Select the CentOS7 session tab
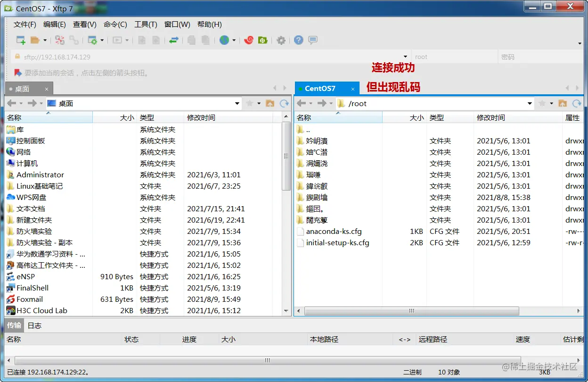588x382 pixels. click(x=327, y=88)
